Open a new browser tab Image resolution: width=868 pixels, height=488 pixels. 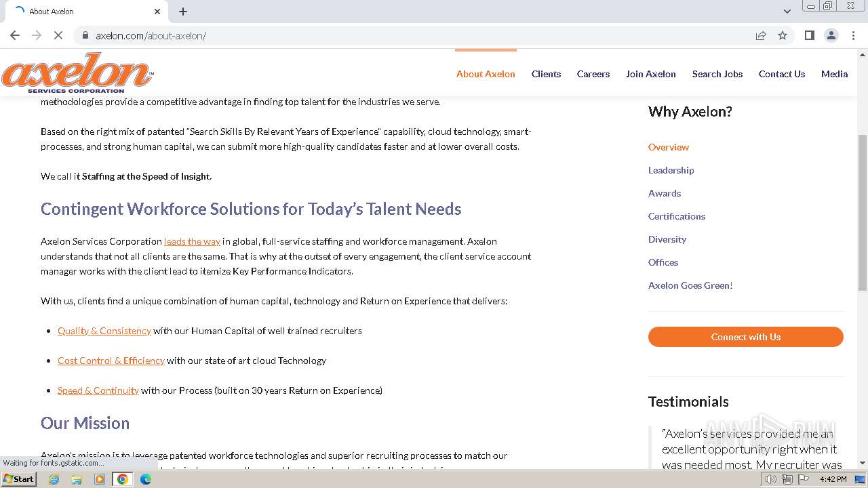point(183,12)
